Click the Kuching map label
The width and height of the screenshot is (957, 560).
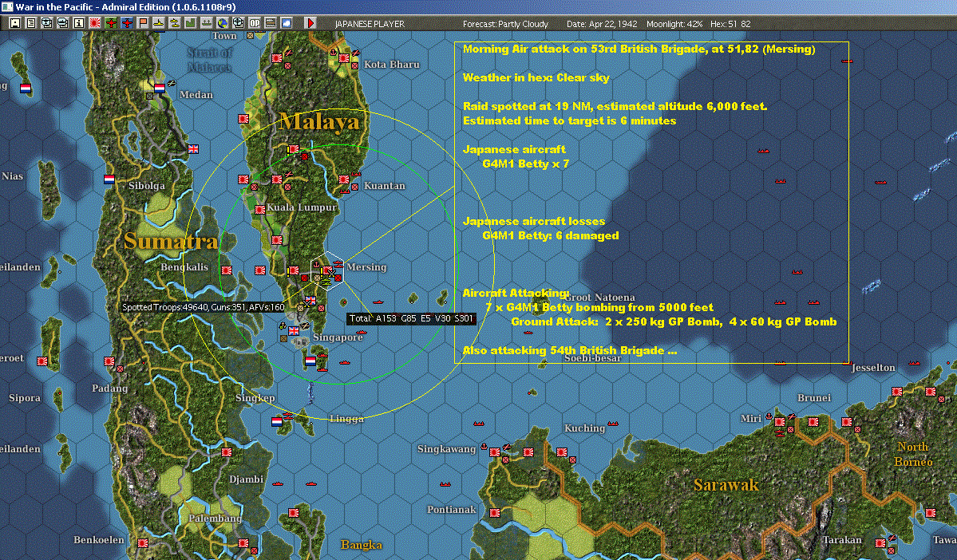coord(585,428)
